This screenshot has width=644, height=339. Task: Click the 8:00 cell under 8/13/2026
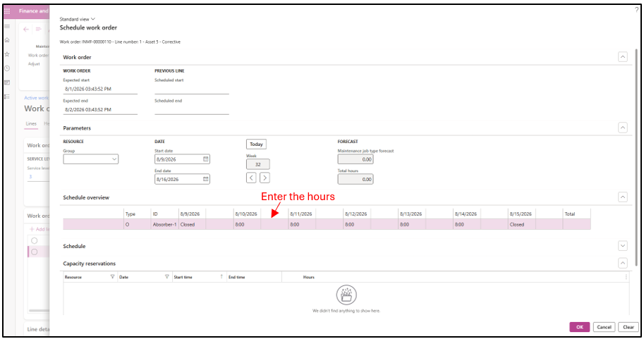[x=412, y=225]
